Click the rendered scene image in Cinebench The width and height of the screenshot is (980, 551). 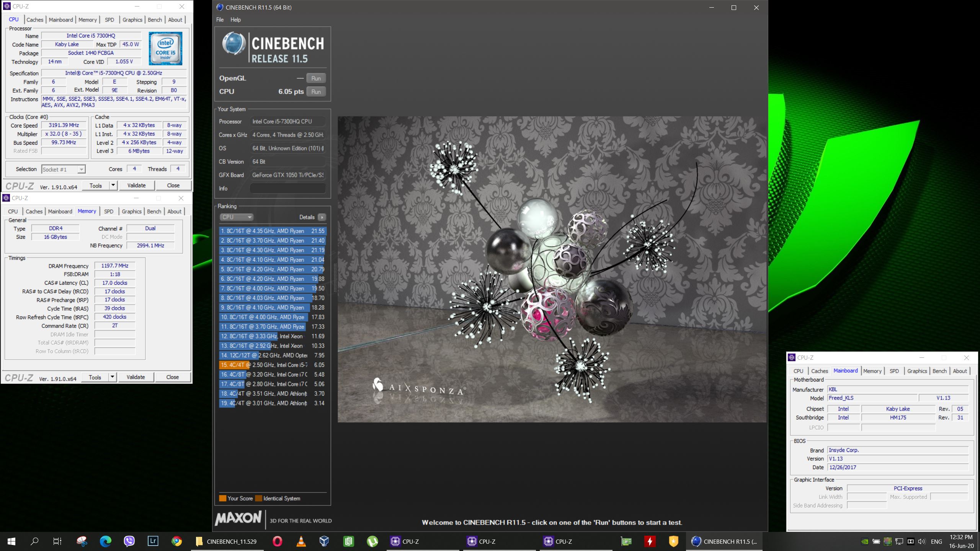tap(552, 269)
